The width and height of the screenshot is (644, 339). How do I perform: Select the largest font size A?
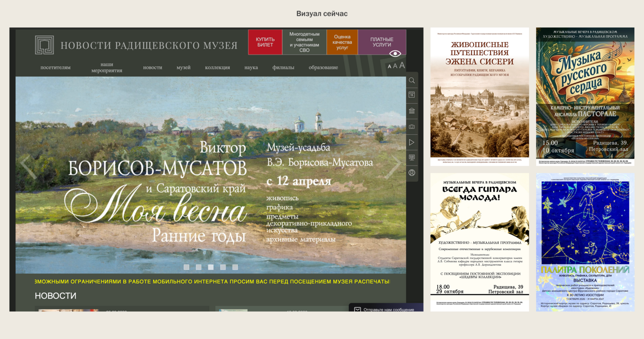tap(402, 65)
